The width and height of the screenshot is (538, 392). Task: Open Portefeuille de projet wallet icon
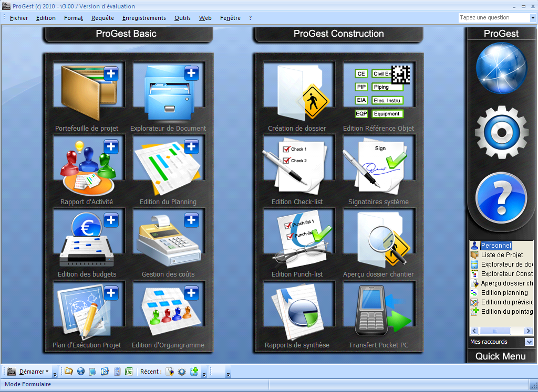click(89, 92)
